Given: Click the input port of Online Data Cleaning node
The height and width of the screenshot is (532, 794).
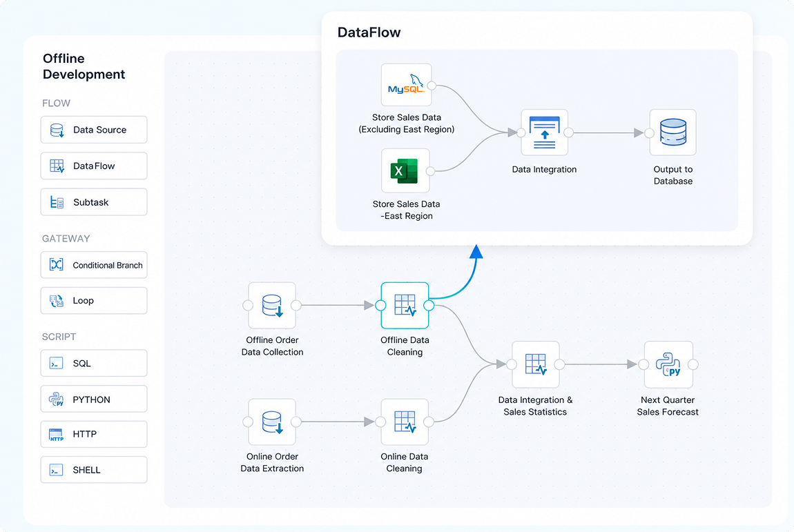Looking at the screenshot, I should 381,422.
